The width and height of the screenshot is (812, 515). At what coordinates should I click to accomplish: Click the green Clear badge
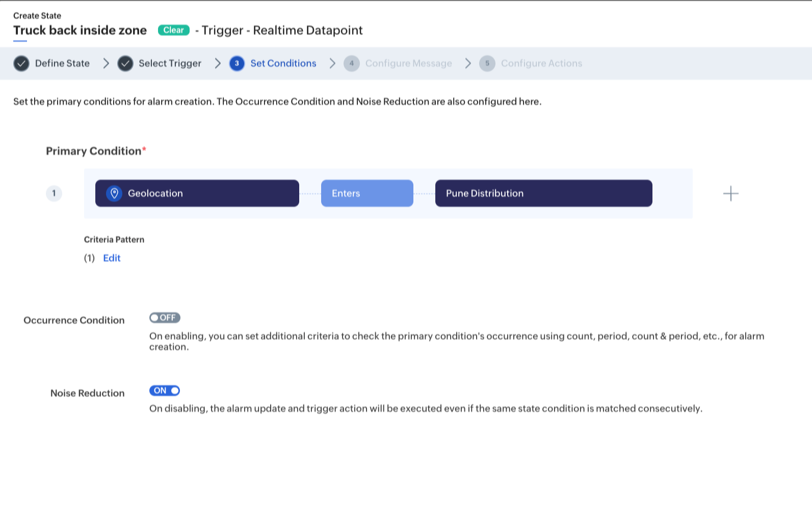[x=174, y=30]
